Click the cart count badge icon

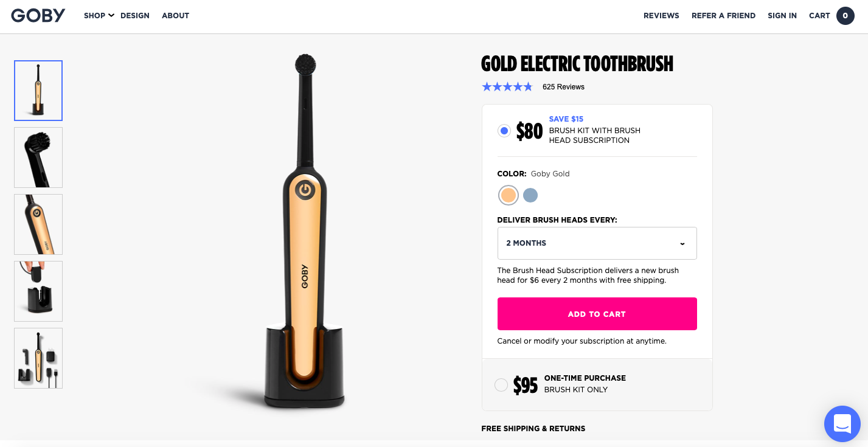tap(845, 16)
